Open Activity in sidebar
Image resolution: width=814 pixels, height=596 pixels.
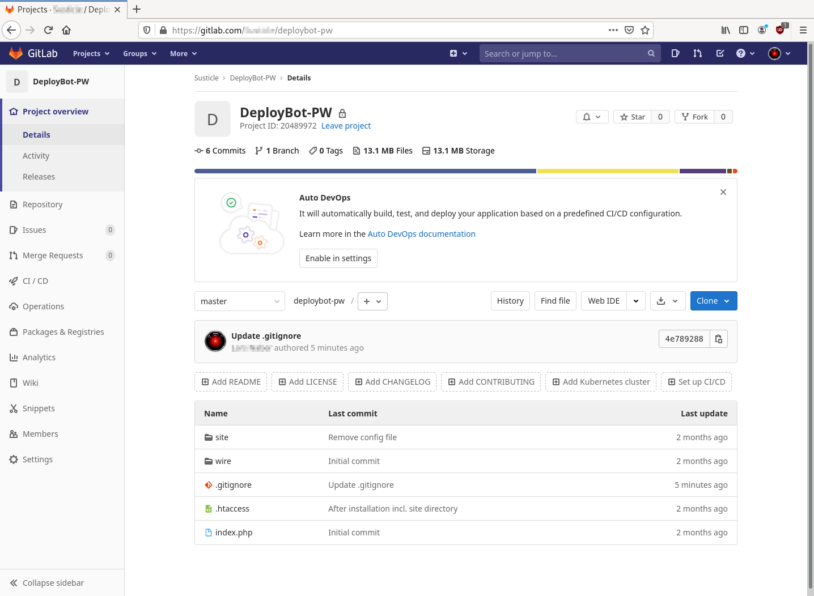36,156
